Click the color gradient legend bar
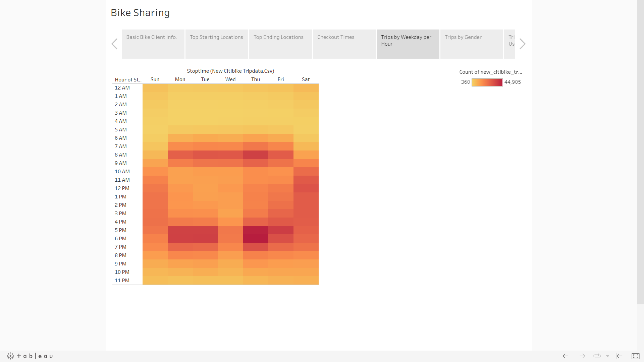 (x=487, y=82)
